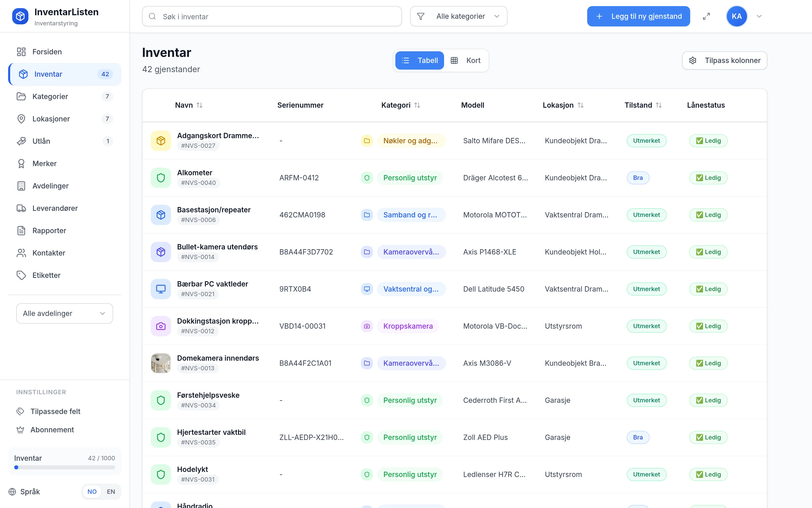Expand the user menu chevron

tap(759, 16)
